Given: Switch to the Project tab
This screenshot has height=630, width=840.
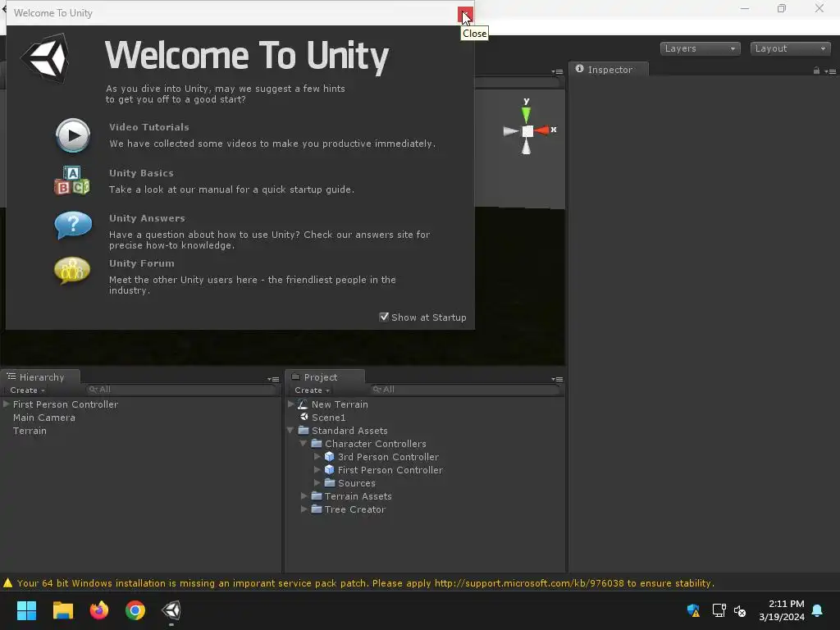Looking at the screenshot, I should [325, 377].
